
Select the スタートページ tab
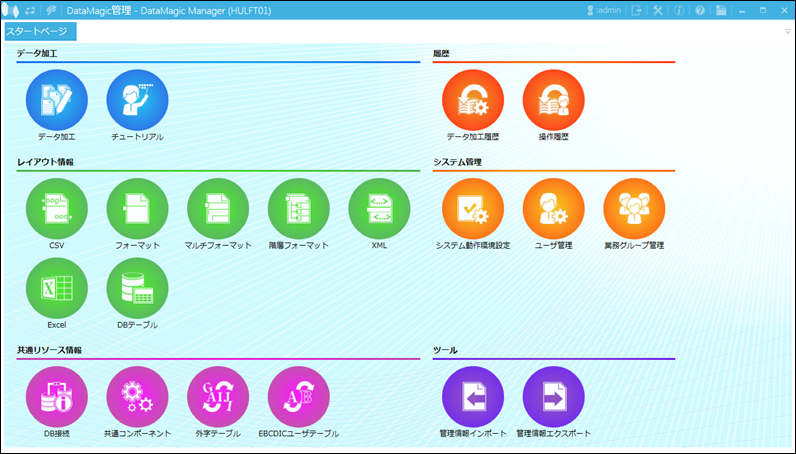(x=41, y=31)
